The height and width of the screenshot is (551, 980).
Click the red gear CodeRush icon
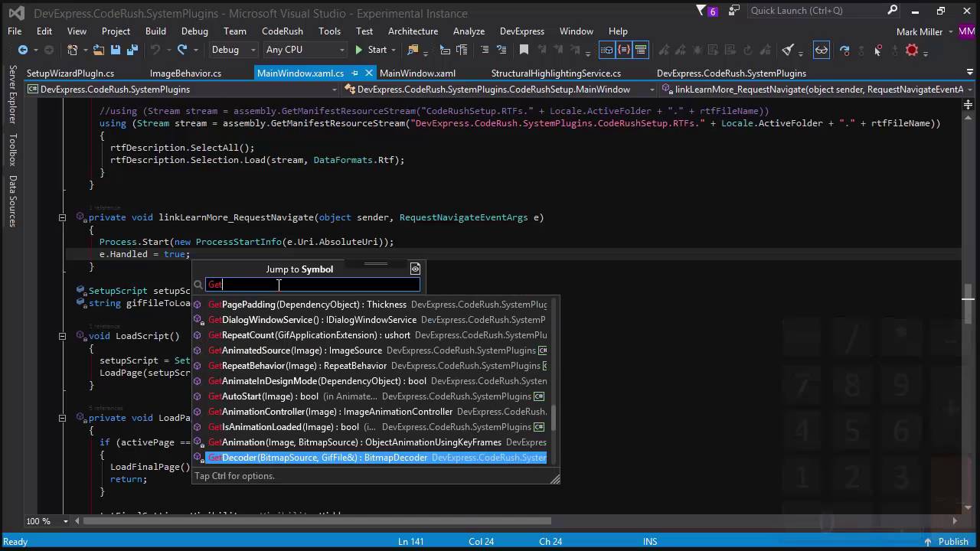tap(912, 50)
